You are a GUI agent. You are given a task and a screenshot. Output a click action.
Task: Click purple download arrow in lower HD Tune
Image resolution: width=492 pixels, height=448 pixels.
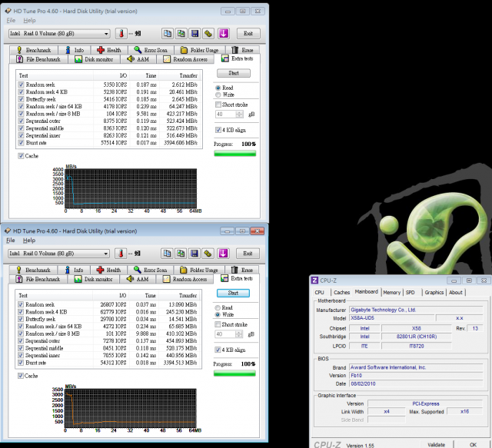click(223, 254)
